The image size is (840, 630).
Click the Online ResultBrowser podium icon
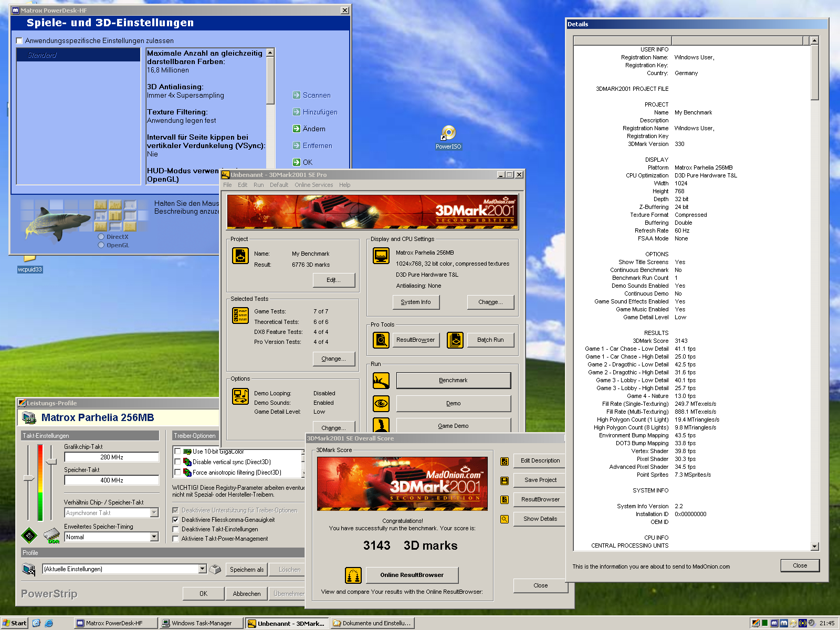click(x=353, y=575)
